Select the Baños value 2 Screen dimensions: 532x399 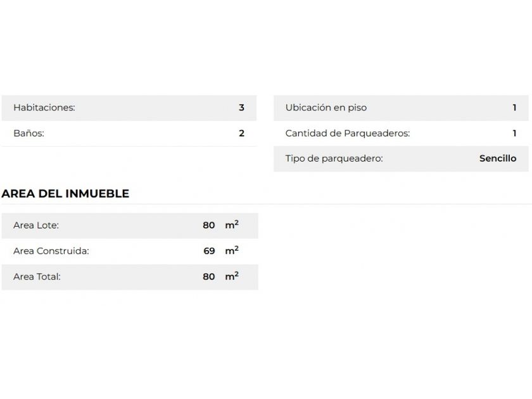pos(241,134)
